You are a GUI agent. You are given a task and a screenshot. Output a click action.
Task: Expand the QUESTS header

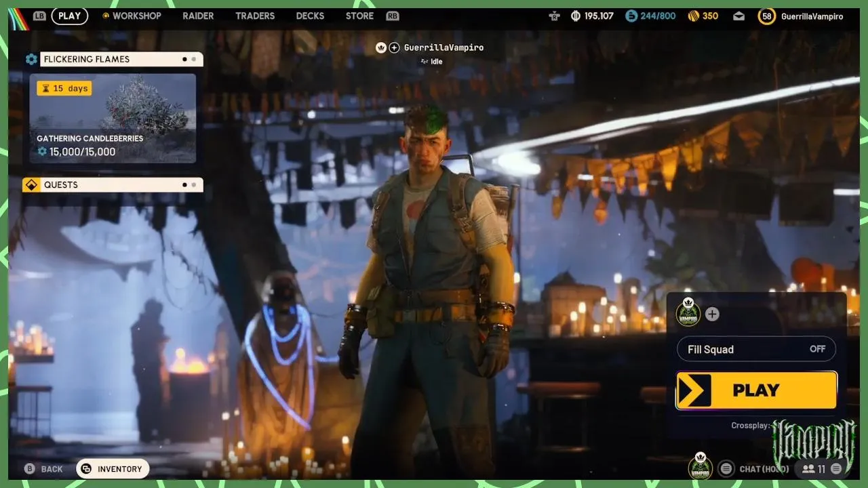click(x=121, y=184)
